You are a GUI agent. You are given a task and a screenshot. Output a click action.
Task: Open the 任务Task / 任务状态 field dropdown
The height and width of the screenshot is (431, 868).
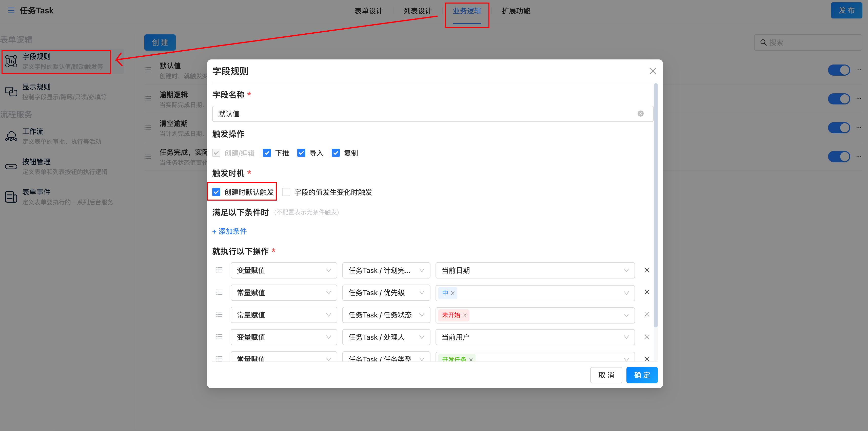tap(386, 315)
